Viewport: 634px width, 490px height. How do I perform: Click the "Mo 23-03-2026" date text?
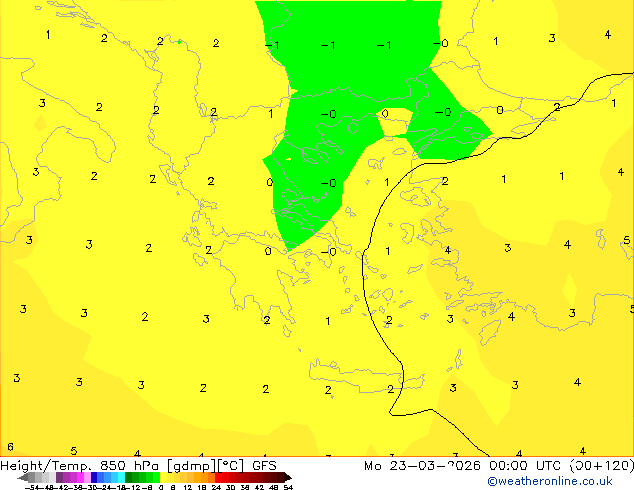(x=423, y=466)
